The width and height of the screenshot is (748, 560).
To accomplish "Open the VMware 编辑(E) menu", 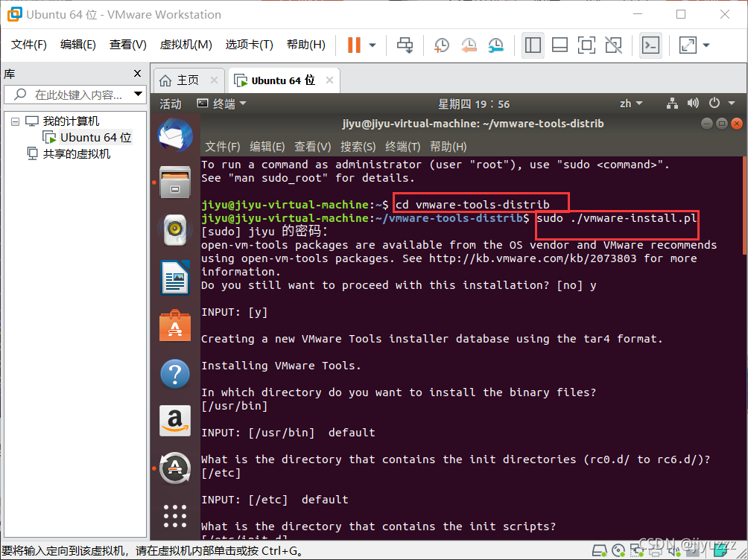I will pos(77,45).
